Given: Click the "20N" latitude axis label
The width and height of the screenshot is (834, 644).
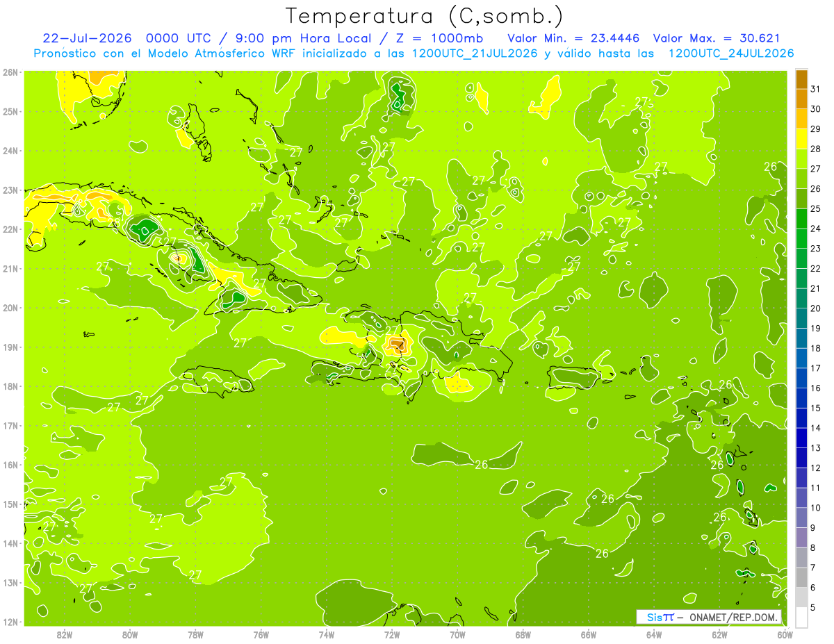Looking at the screenshot, I should click(10, 308).
